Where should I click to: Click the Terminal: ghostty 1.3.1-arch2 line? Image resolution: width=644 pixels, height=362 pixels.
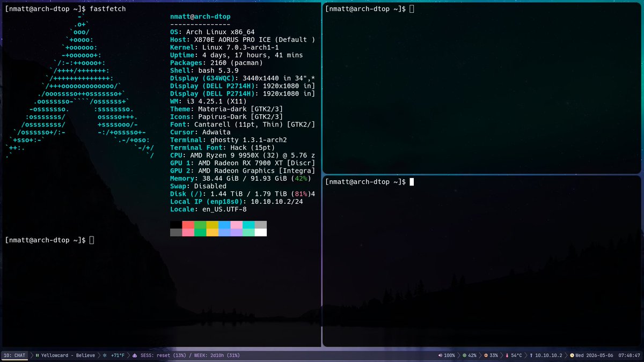(x=229, y=139)
